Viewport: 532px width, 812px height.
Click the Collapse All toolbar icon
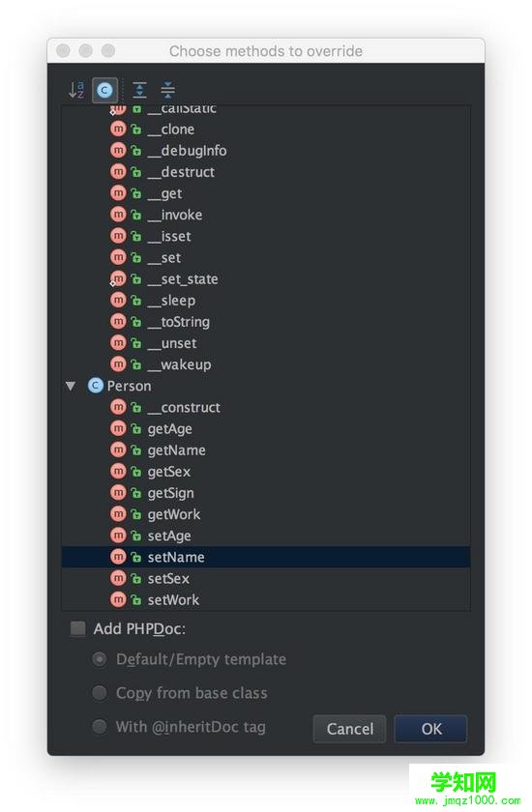pyautogui.click(x=167, y=90)
